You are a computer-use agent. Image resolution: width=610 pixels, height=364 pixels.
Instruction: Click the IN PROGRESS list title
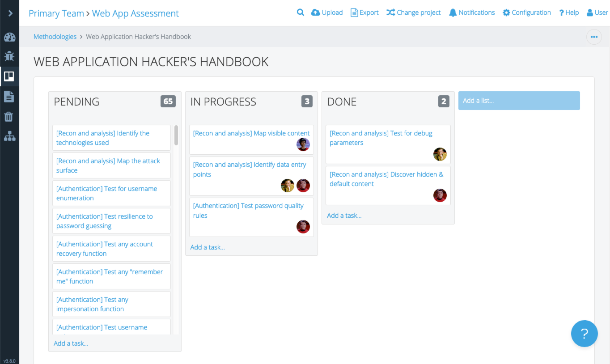[223, 102]
